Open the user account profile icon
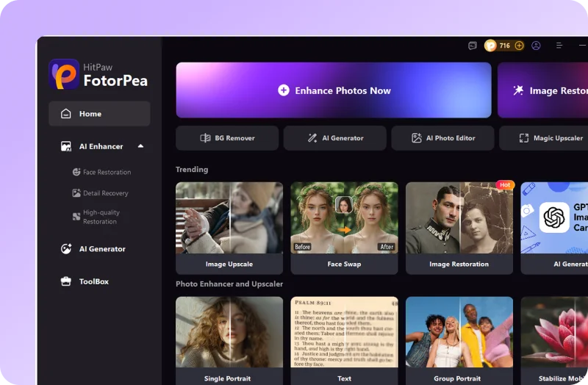Image resolution: width=588 pixels, height=385 pixels. (x=536, y=46)
